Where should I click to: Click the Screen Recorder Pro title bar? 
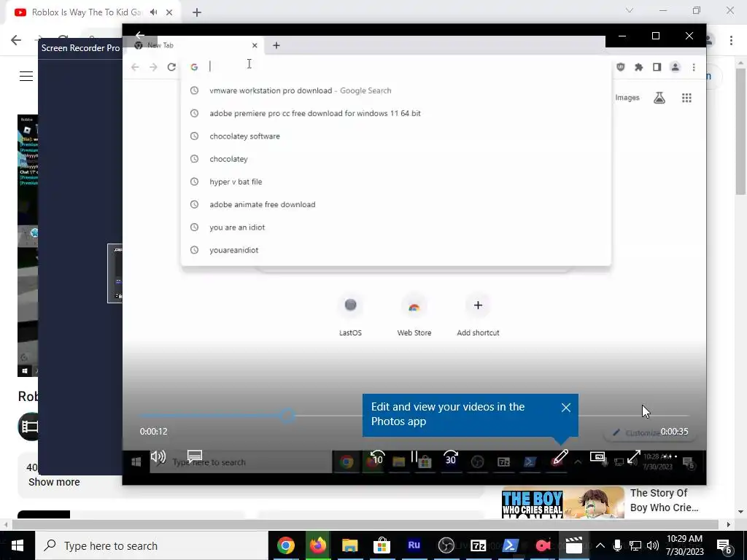[x=80, y=47]
